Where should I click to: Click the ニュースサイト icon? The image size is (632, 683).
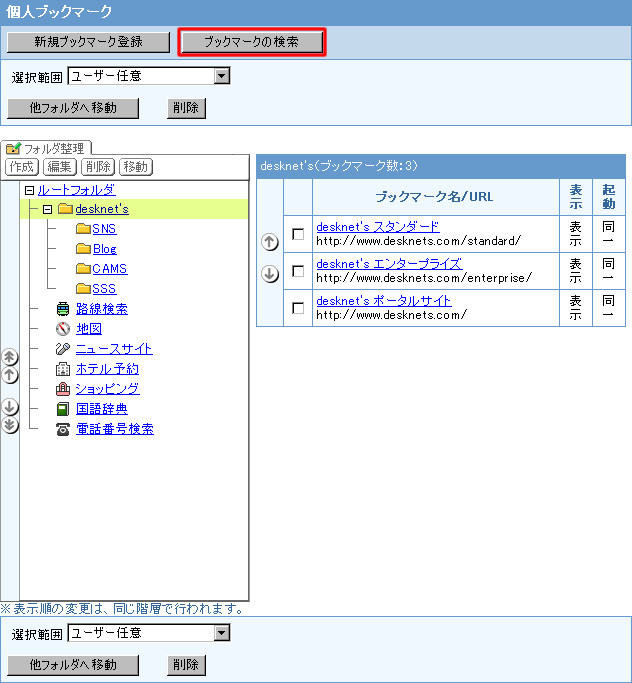pyautogui.click(x=63, y=349)
